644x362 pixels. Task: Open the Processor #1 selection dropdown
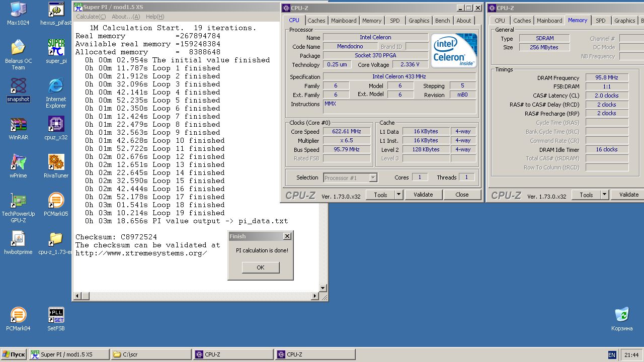[x=350, y=177]
